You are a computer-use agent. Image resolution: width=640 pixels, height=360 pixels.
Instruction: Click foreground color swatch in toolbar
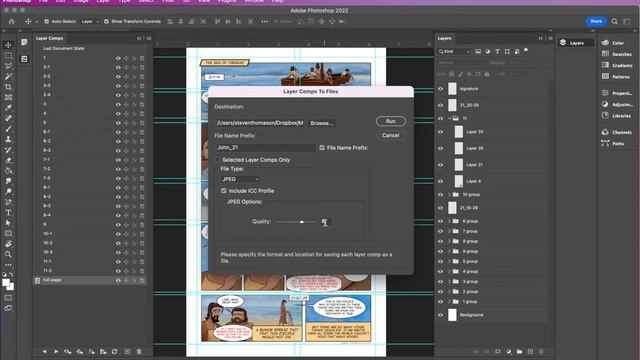pyautogui.click(x=6, y=282)
